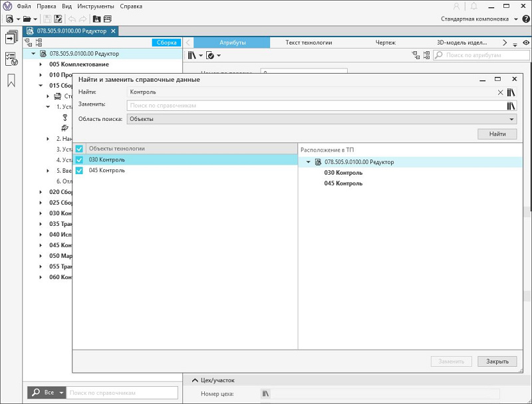Toggle panel visibility with eye icon

[526, 43]
